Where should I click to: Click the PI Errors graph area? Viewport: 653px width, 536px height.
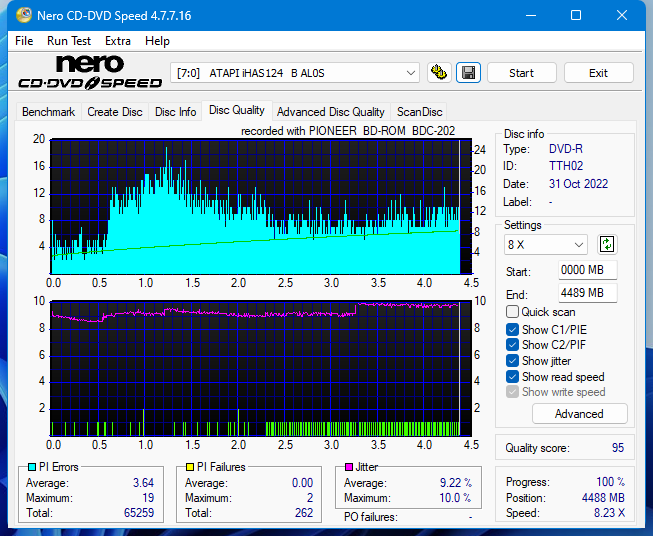[261, 207]
